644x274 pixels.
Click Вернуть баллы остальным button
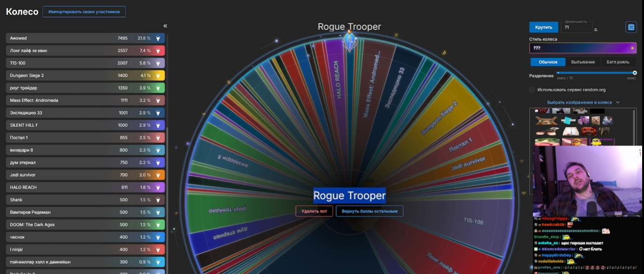[x=369, y=211]
